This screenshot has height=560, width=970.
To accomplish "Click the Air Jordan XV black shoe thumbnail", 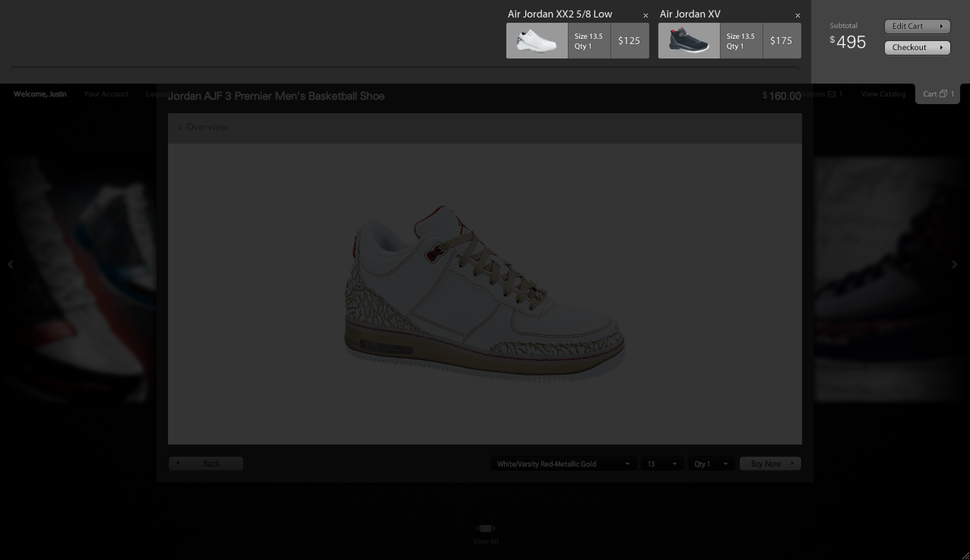I will click(689, 41).
